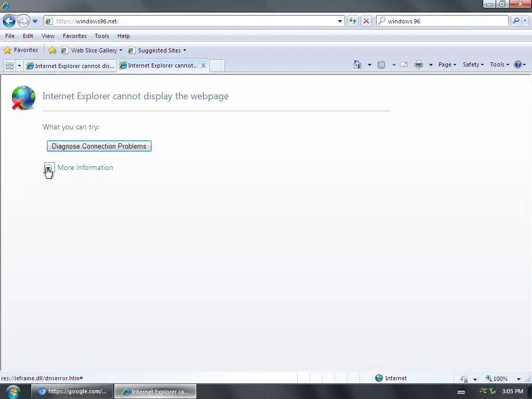Click the search box containing windows 96
This screenshot has height=399, width=532.
[442, 21]
